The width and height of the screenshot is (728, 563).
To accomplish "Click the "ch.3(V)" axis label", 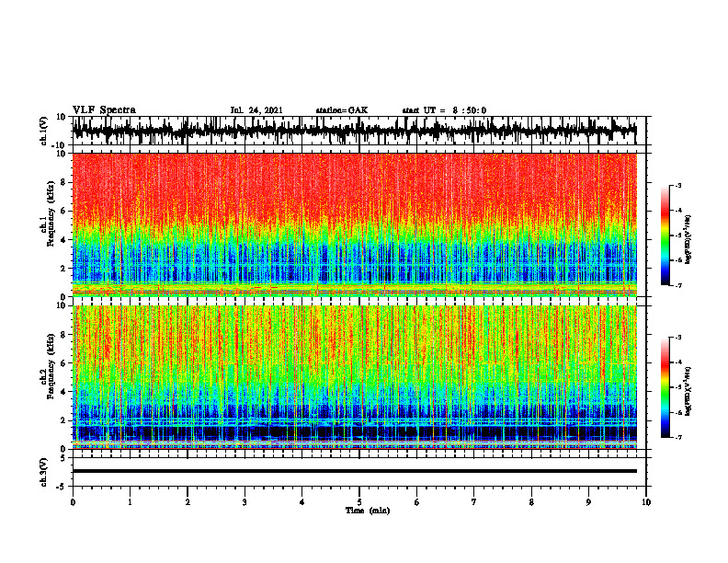I will 44,473.
